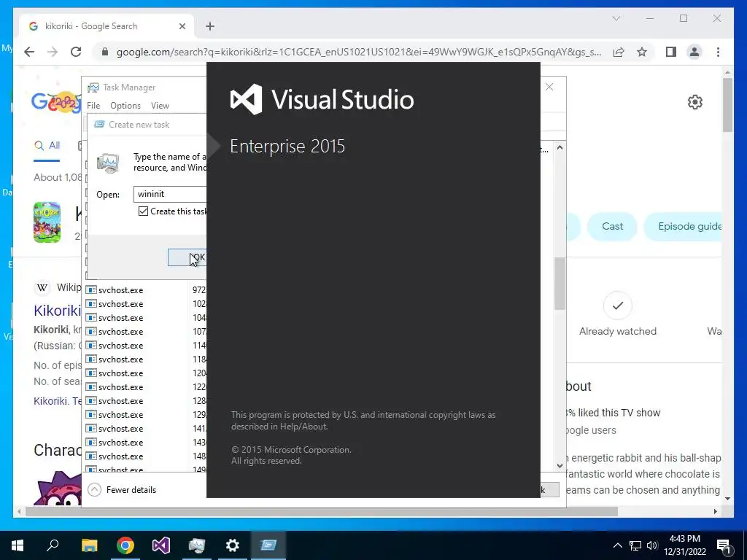The width and height of the screenshot is (747, 560).
Task: Close the kikoriki Google Search tab
Action: [x=182, y=26]
